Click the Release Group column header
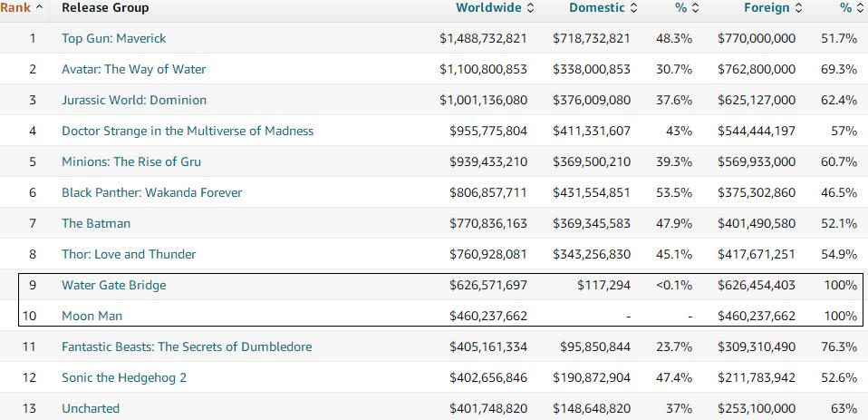868x420 pixels. pyautogui.click(x=105, y=8)
